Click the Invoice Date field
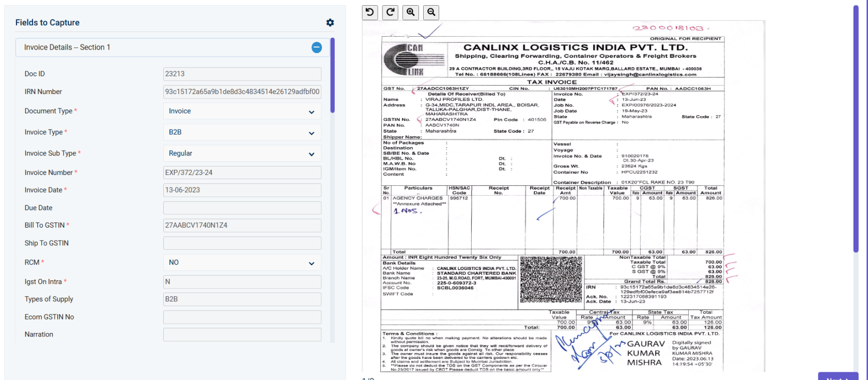 [242, 190]
